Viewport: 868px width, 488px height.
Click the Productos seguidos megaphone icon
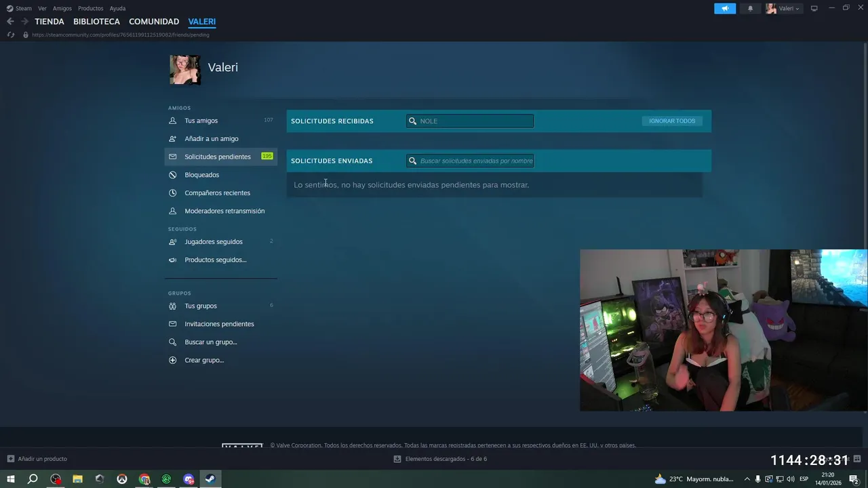(x=172, y=260)
